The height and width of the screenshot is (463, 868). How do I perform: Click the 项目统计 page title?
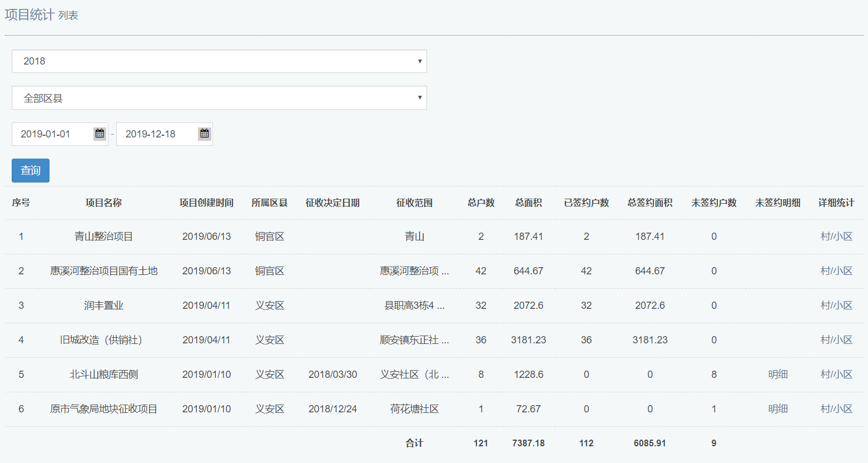pyautogui.click(x=29, y=15)
